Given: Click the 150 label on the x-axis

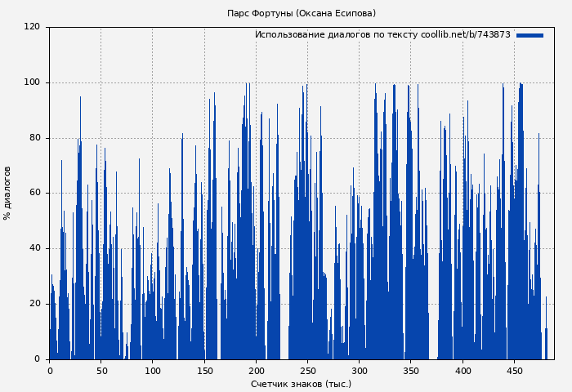Looking at the screenshot, I should pos(204,371).
